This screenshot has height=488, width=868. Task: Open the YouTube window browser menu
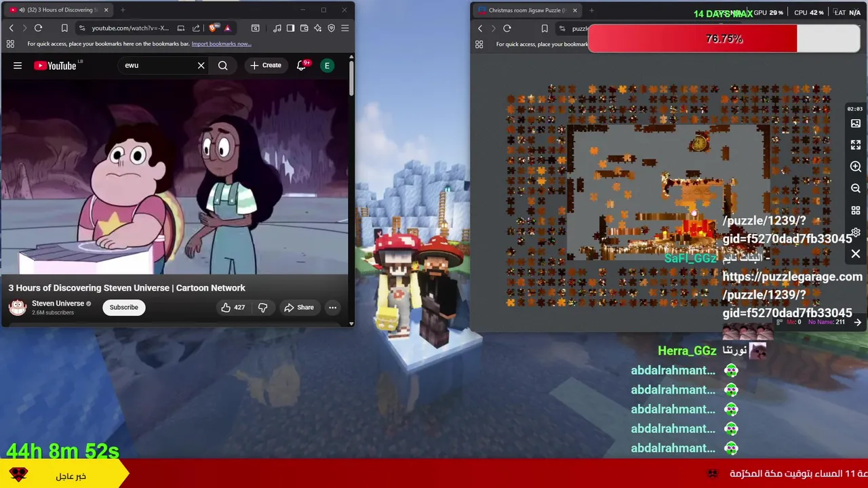tap(344, 28)
